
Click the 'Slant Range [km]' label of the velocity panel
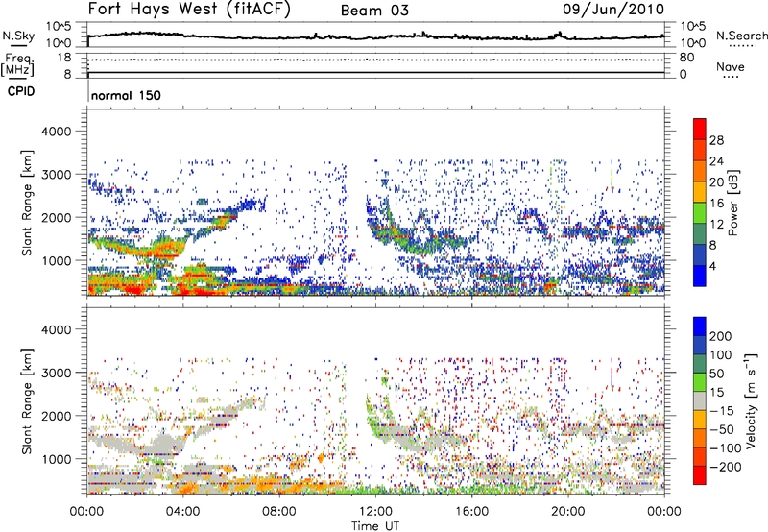tap(27, 400)
